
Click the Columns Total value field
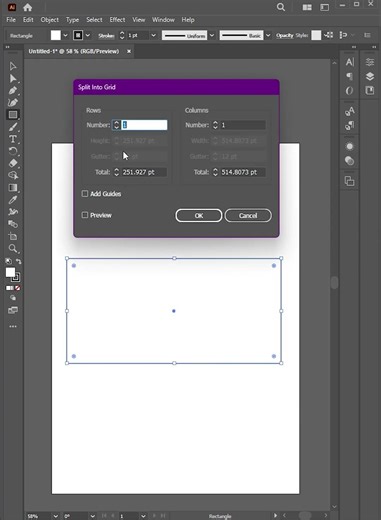[243, 172]
